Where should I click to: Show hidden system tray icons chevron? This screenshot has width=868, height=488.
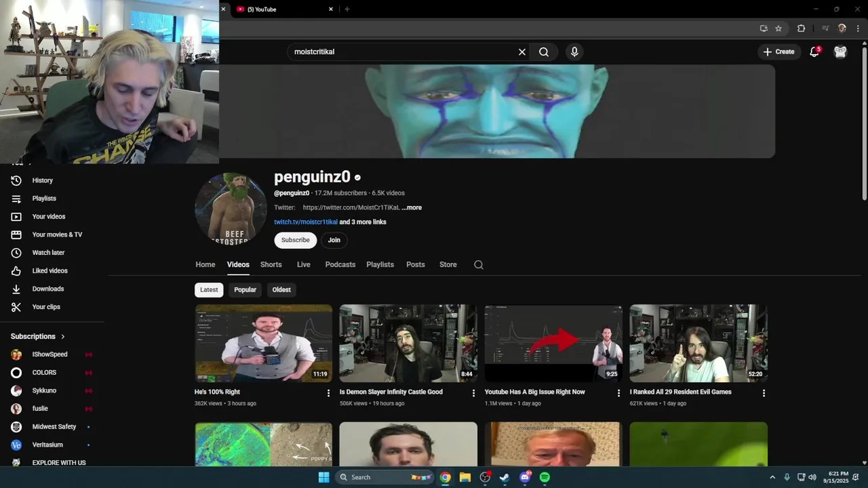coord(772,477)
